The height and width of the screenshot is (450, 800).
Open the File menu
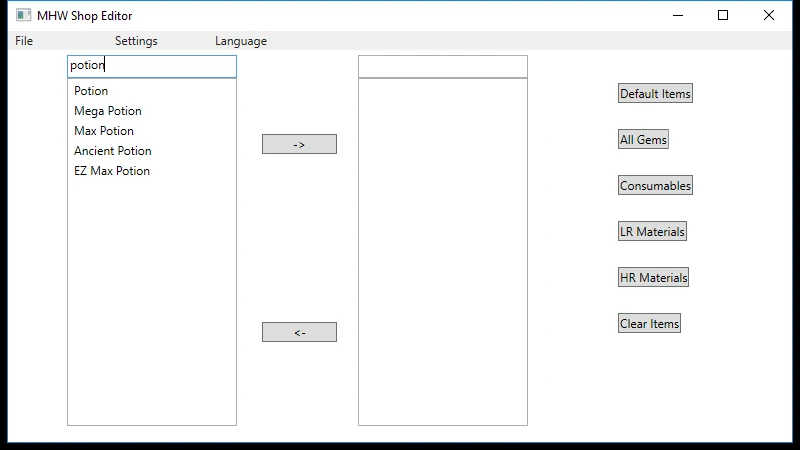(x=24, y=41)
